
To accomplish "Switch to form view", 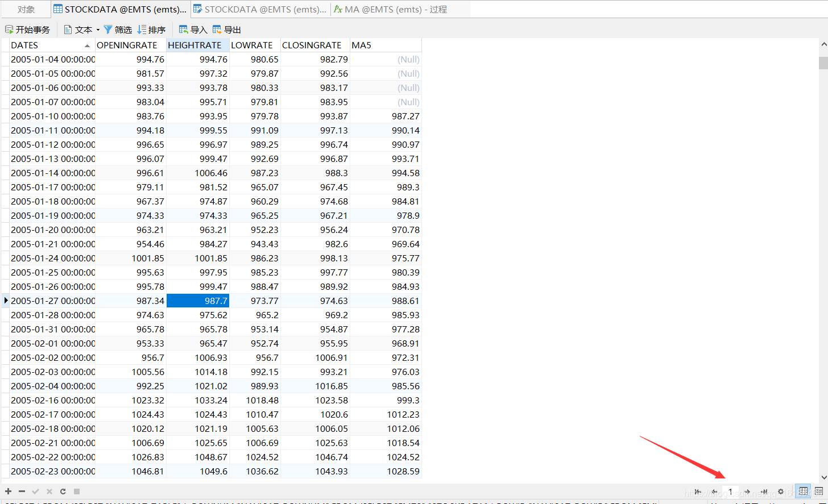I will click(818, 491).
